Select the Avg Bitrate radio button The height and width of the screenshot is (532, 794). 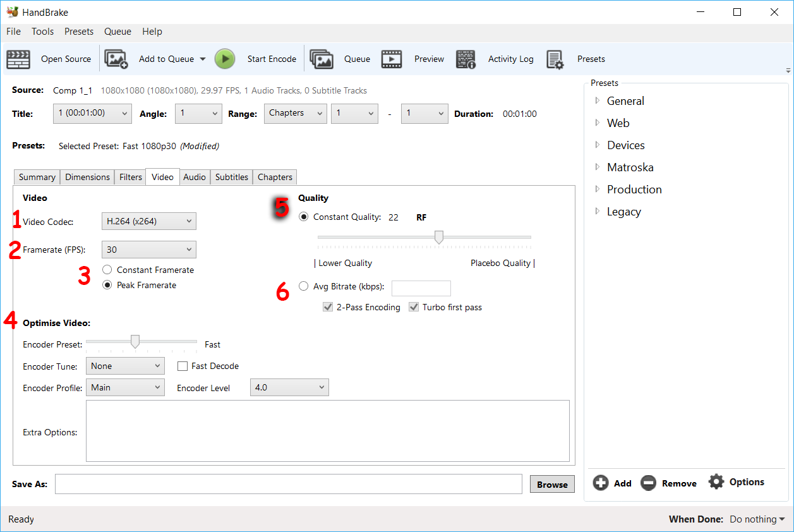[x=304, y=286]
